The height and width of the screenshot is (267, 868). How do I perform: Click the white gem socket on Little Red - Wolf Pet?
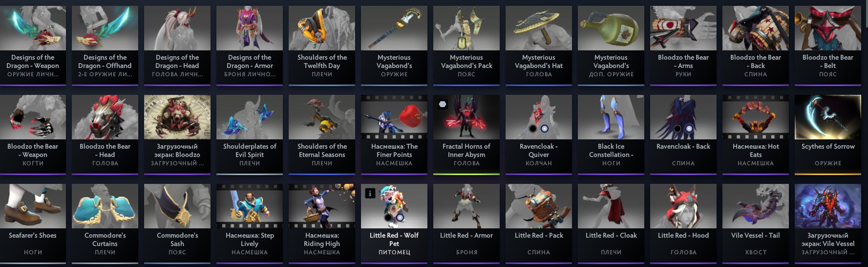click(x=400, y=218)
